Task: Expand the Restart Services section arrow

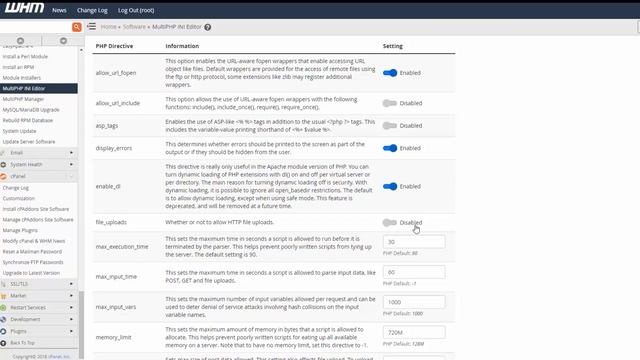Action: pos(71,307)
